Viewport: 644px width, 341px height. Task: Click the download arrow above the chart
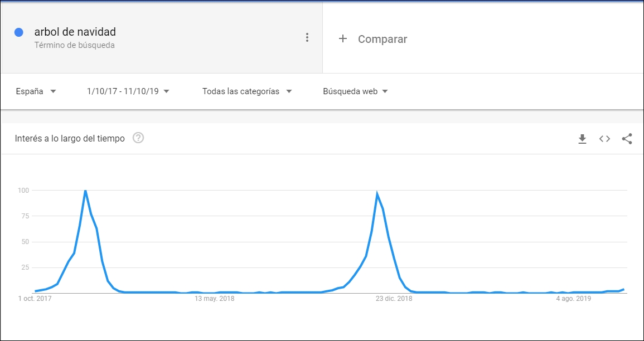582,139
